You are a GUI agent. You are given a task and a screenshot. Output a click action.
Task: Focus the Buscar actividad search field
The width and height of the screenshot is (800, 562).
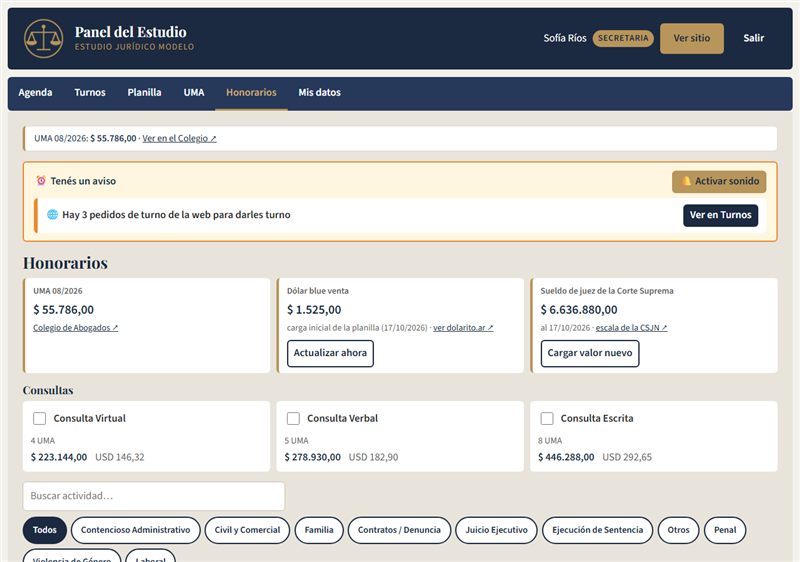pyautogui.click(x=154, y=496)
